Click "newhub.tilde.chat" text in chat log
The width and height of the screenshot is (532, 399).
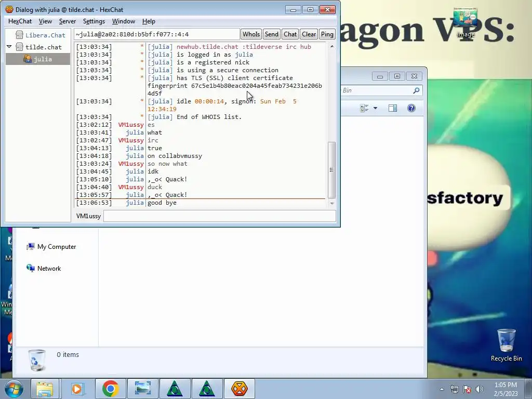tap(207, 47)
